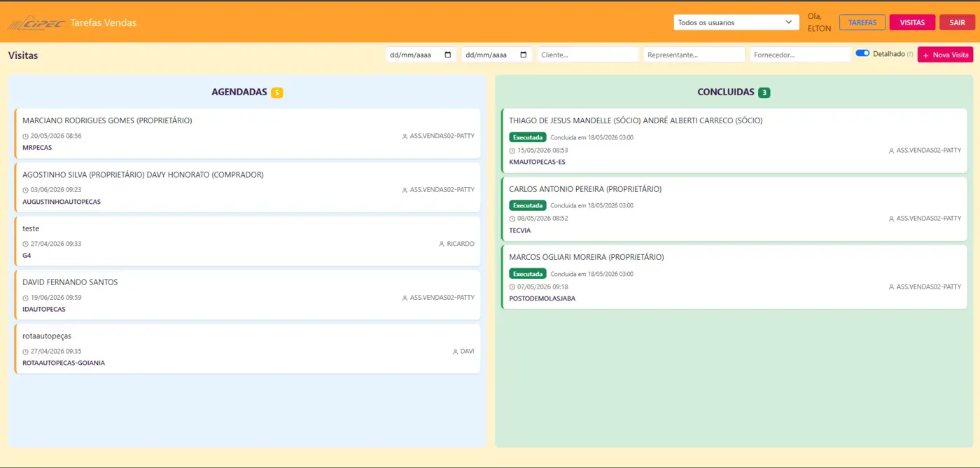980x468 pixels.
Task: Click Executada badge in POSTODEMOLASJABA card
Action: click(x=528, y=274)
